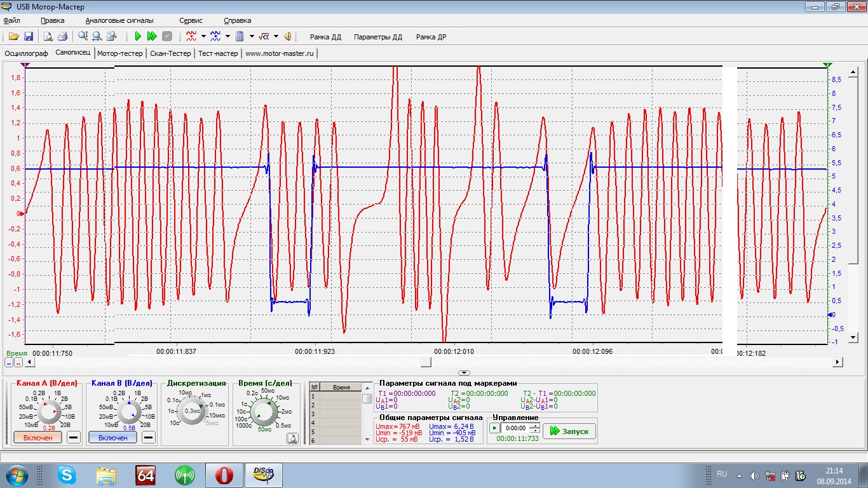
Task: Click the square root math function icon
Action: (264, 37)
